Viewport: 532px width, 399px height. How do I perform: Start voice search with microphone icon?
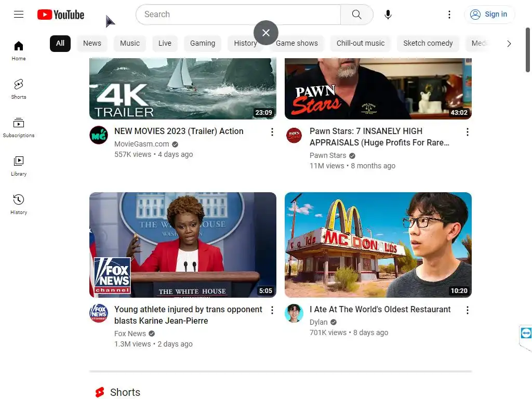coord(388,14)
